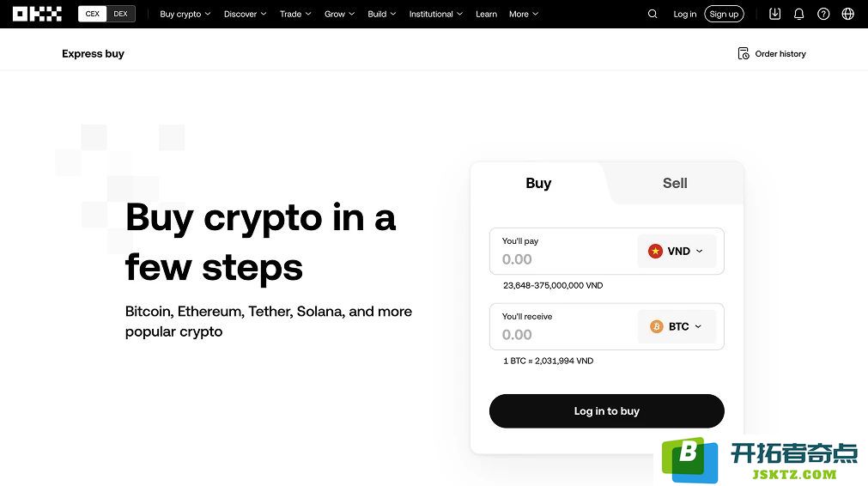Open the download app icon
Viewport: 868px width, 486px height.
tap(775, 14)
